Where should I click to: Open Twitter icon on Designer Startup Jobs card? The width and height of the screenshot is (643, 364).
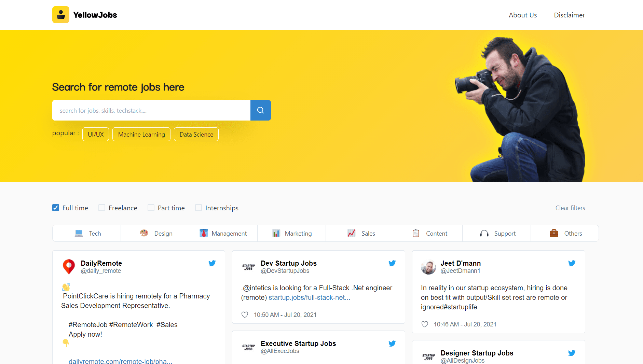click(x=572, y=353)
